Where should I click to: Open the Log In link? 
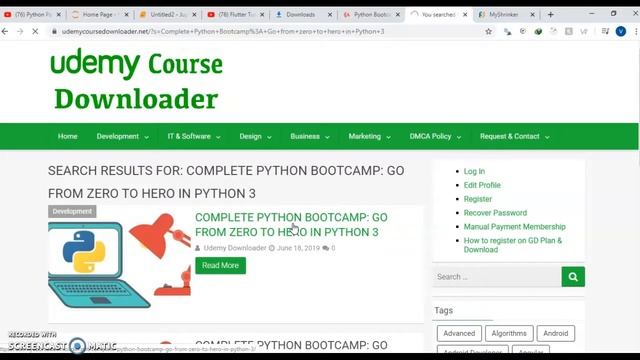474,171
